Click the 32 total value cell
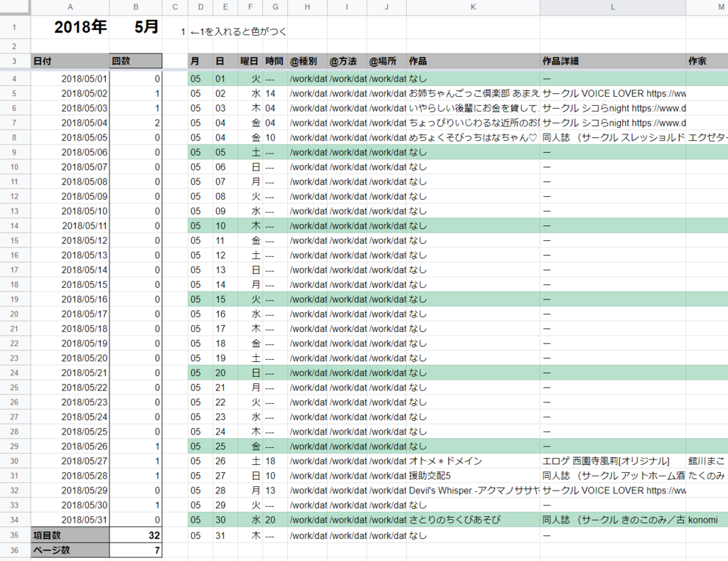The height and width of the screenshot is (561, 728). click(x=136, y=535)
